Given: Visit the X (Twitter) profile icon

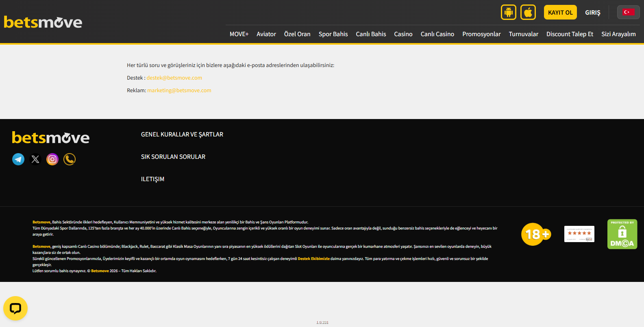Looking at the screenshot, I should point(35,159).
